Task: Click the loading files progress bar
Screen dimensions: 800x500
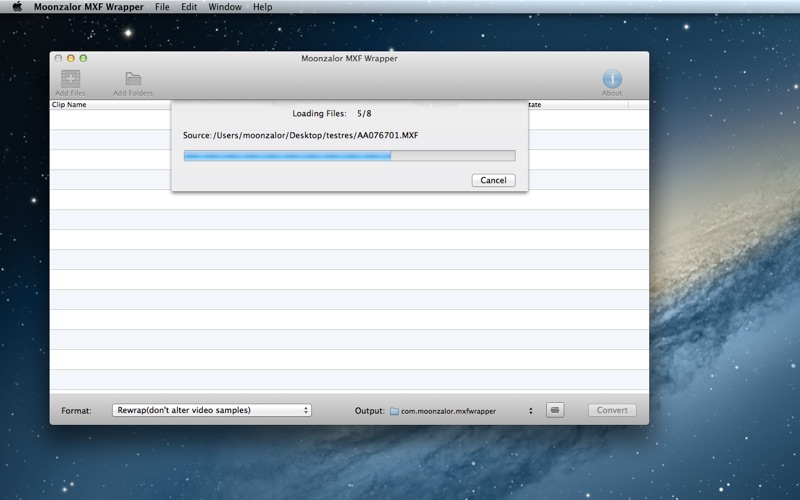Action: click(x=349, y=156)
